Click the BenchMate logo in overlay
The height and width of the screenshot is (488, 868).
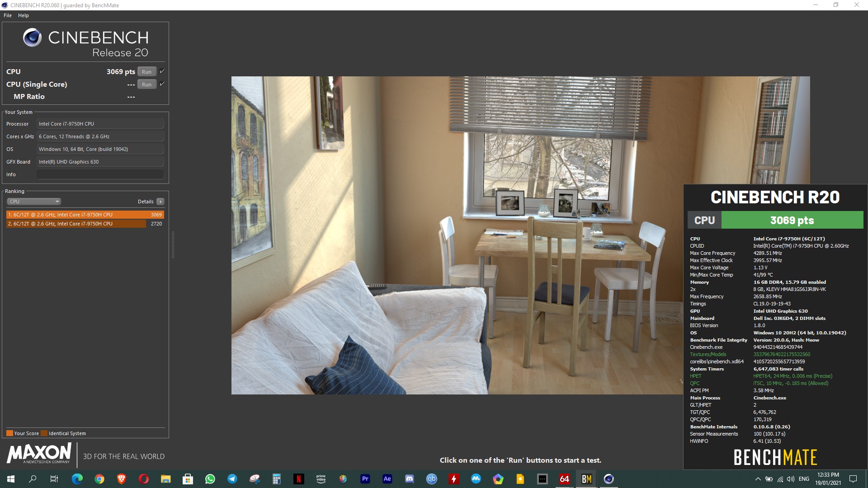(x=775, y=457)
